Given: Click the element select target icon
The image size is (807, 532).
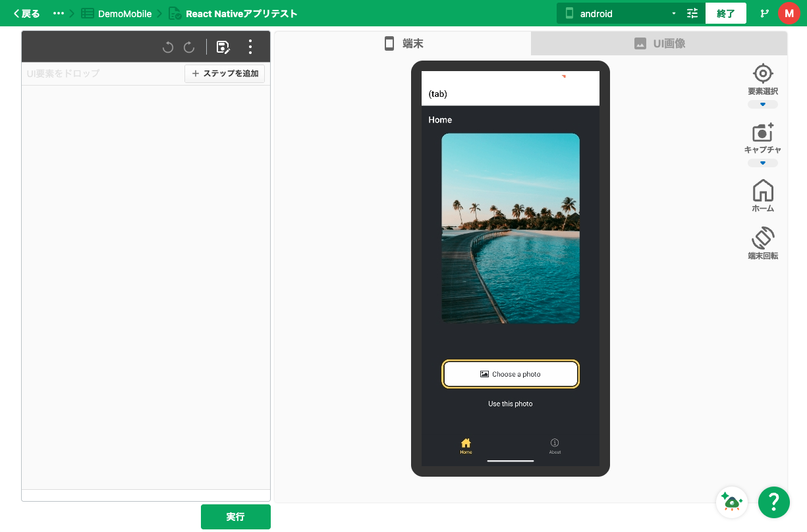Looking at the screenshot, I should pyautogui.click(x=763, y=73).
